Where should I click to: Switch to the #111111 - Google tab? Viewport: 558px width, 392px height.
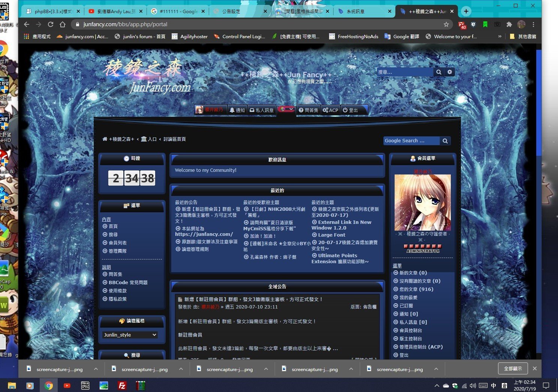[x=178, y=12]
